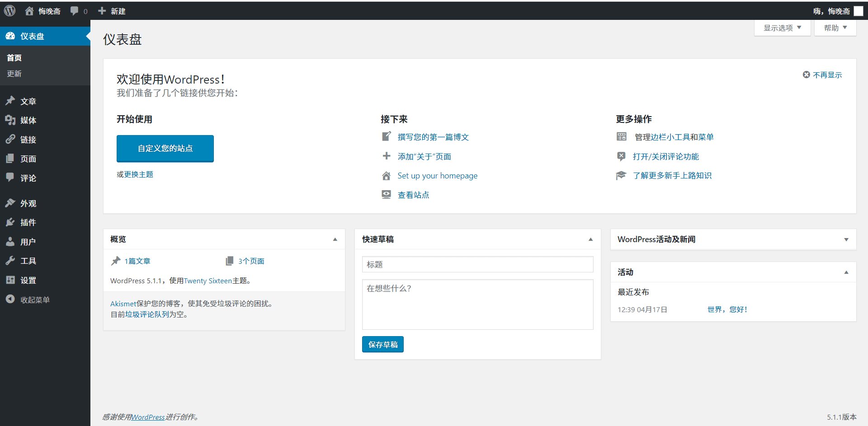Open comments bubble icon in admin bar
868x426 pixels.
75,11
